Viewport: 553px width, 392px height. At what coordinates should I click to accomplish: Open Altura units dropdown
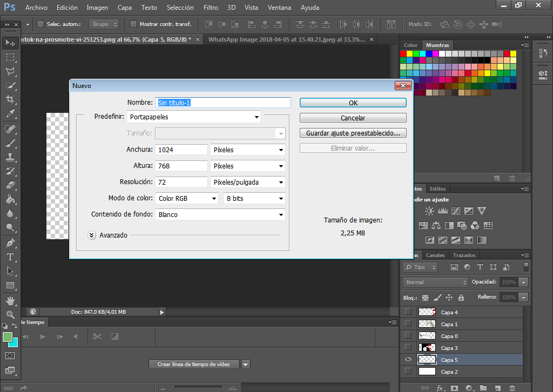point(247,166)
